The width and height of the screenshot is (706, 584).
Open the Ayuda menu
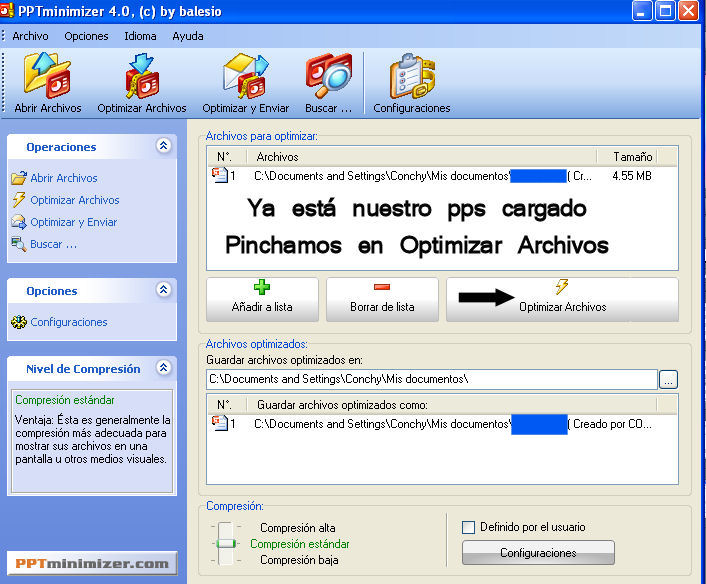[188, 36]
